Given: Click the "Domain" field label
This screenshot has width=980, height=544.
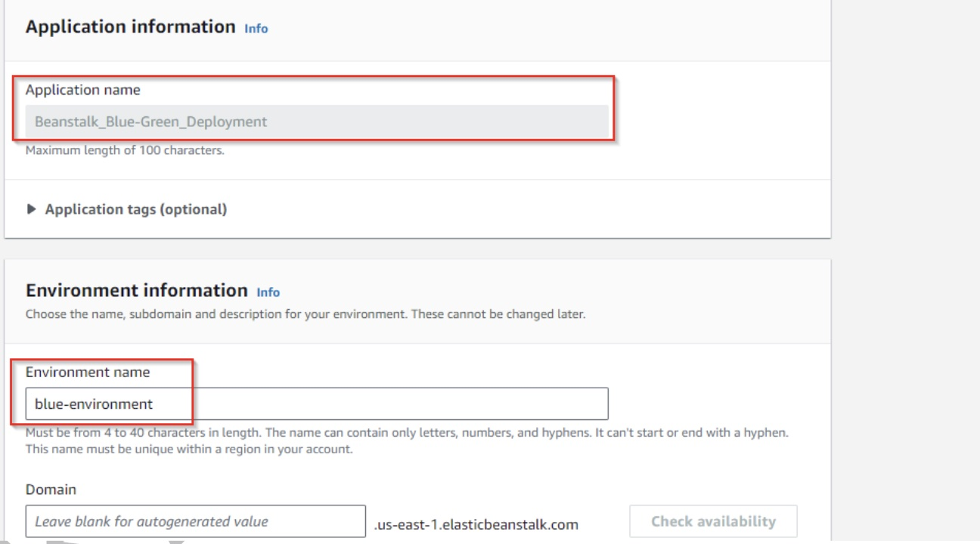Looking at the screenshot, I should [x=51, y=490].
